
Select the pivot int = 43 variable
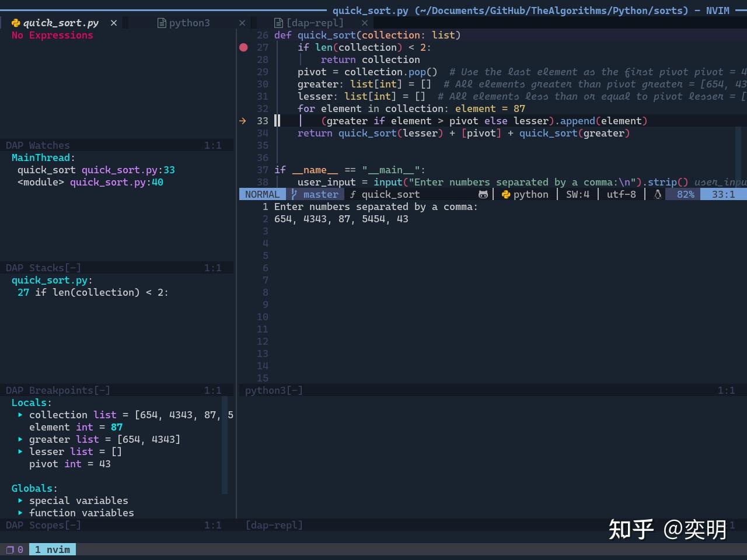[x=70, y=464]
